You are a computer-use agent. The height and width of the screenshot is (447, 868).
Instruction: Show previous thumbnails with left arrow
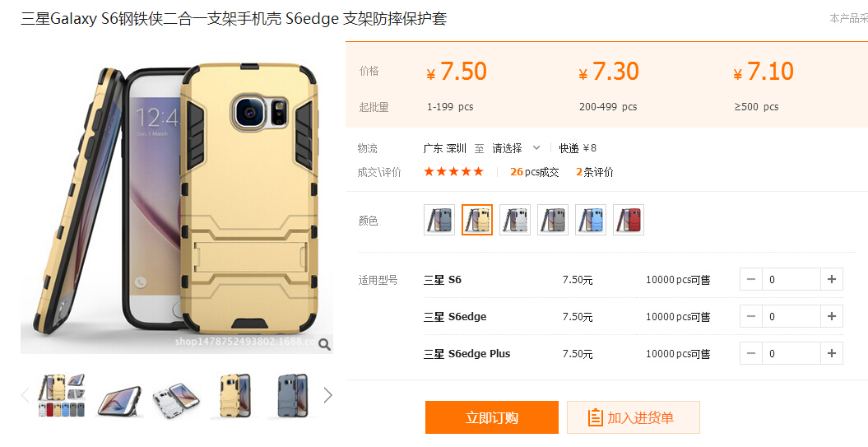point(25,395)
